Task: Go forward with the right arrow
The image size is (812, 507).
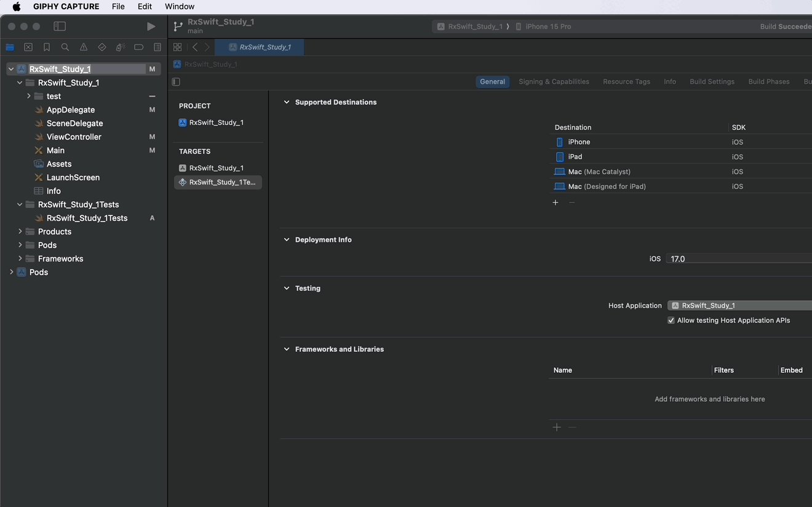Action: tap(207, 47)
